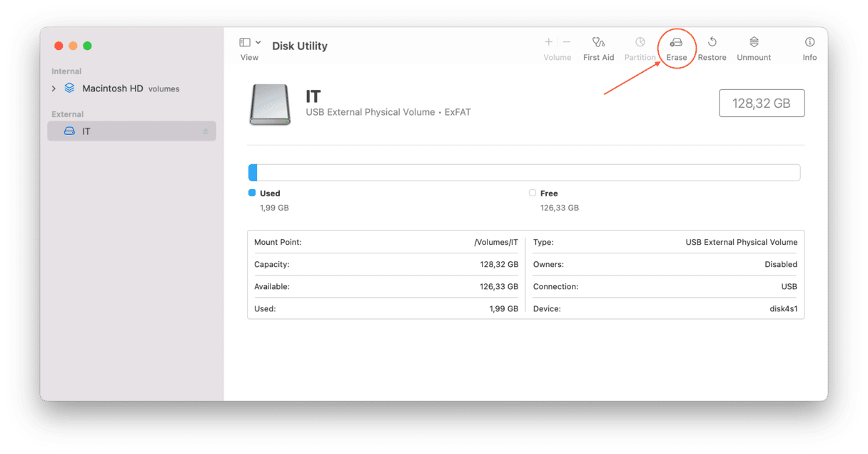The height and width of the screenshot is (454, 868).
Task: Click the Macintosh HD stacked-volumes icon
Action: 69,89
